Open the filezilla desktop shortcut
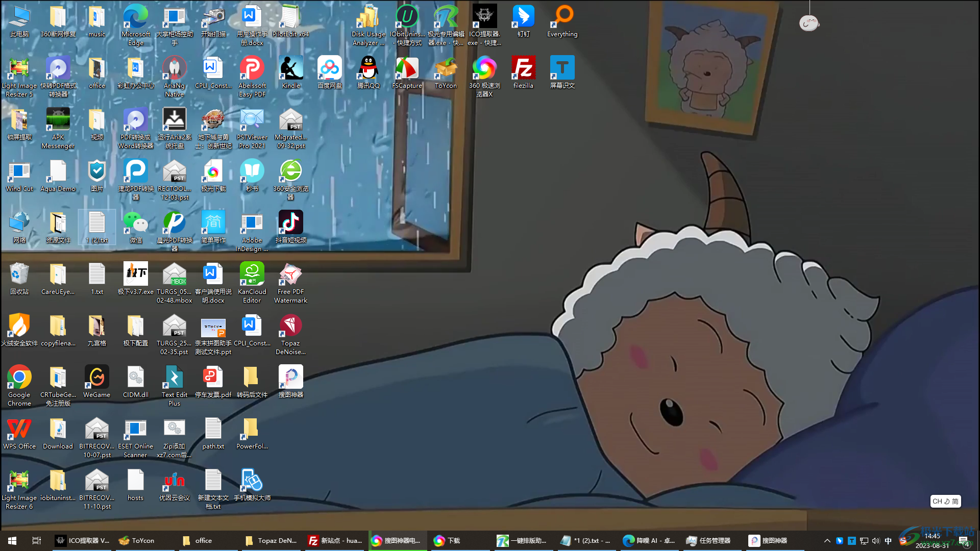The height and width of the screenshot is (551, 980). coord(523,72)
